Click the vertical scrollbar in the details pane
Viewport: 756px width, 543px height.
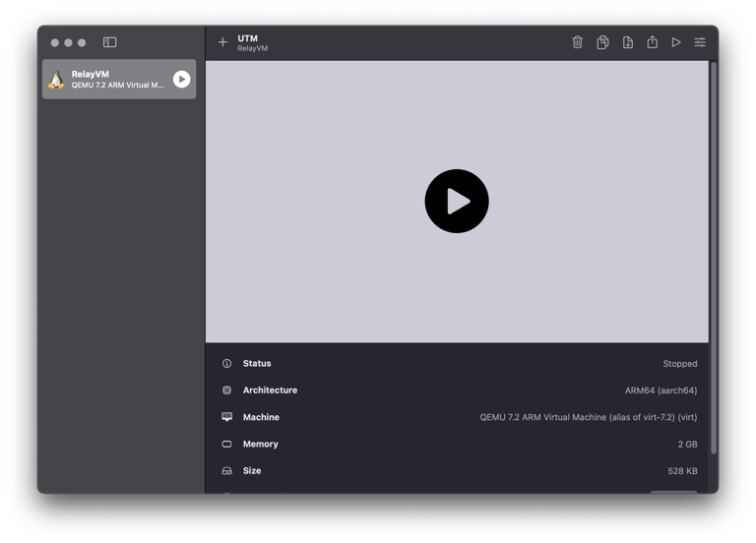pos(714,256)
